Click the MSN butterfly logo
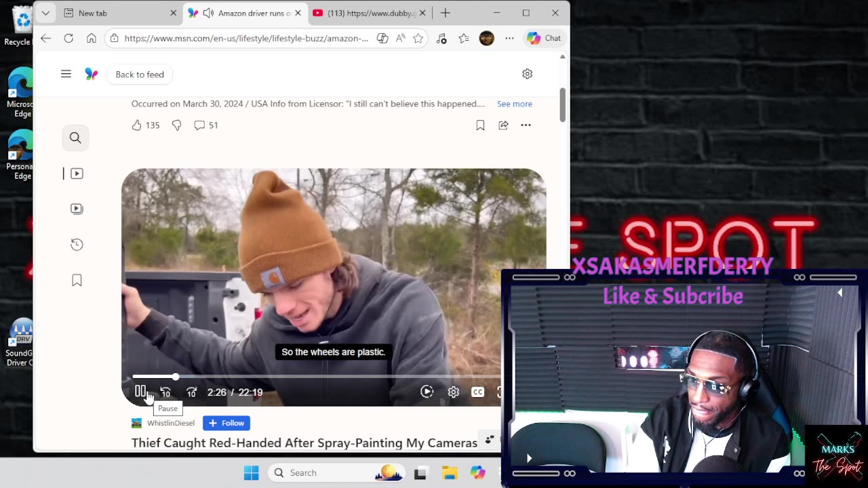Viewport: 868px width, 488px height. 91,74
